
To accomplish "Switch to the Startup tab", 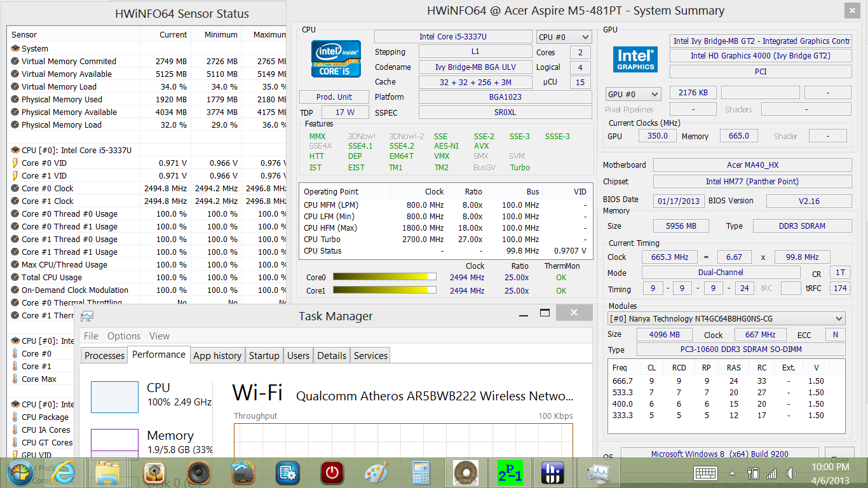I will (264, 355).
